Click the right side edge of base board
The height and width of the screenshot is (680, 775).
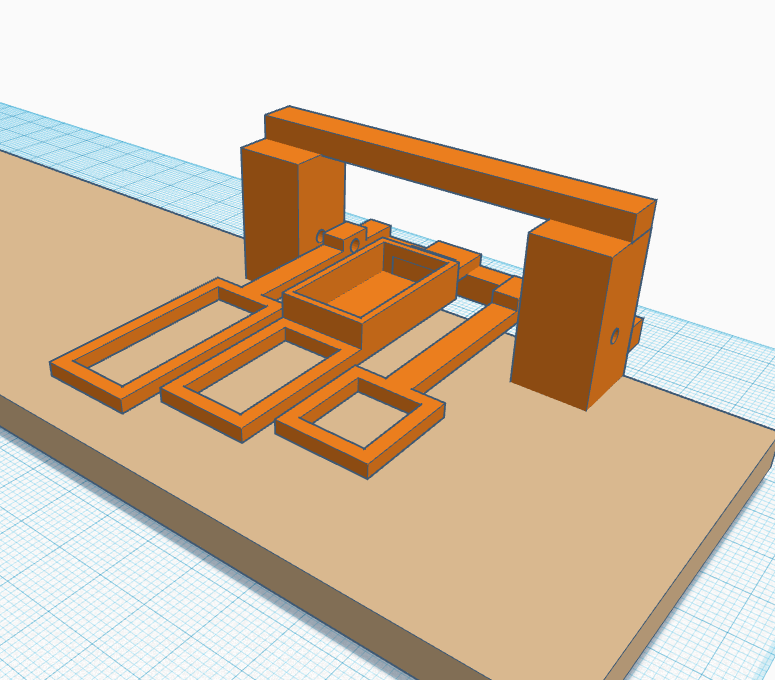[700, 560]
